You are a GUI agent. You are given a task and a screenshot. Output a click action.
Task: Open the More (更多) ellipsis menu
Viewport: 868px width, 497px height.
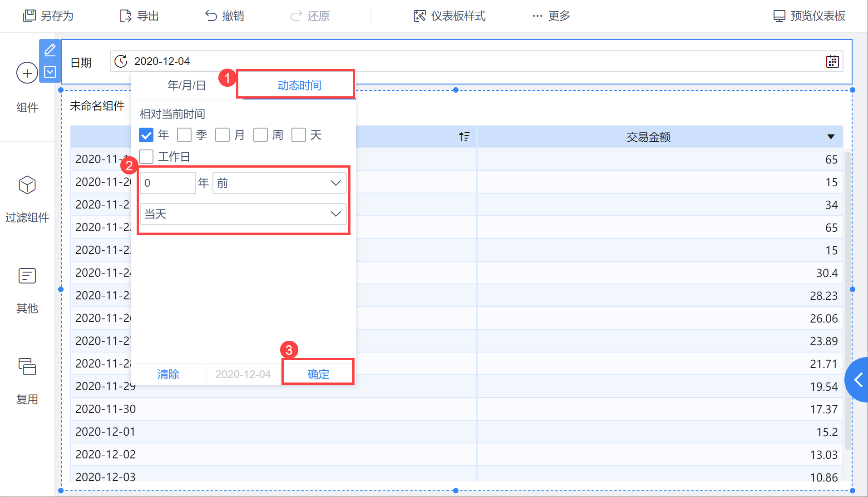(x=538, y=16)
